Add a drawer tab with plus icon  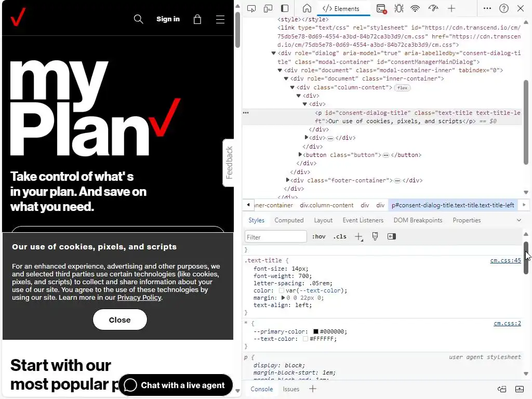point(313,389)
